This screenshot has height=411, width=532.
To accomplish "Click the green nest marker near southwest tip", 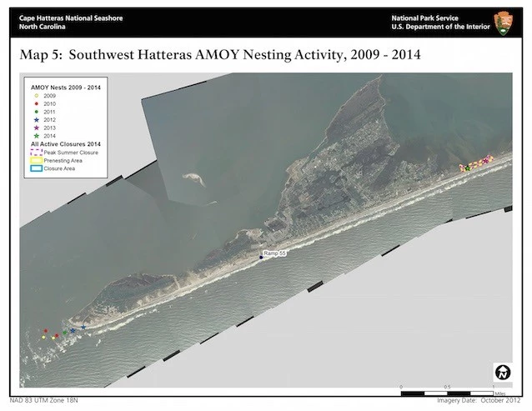I will 64,333.
